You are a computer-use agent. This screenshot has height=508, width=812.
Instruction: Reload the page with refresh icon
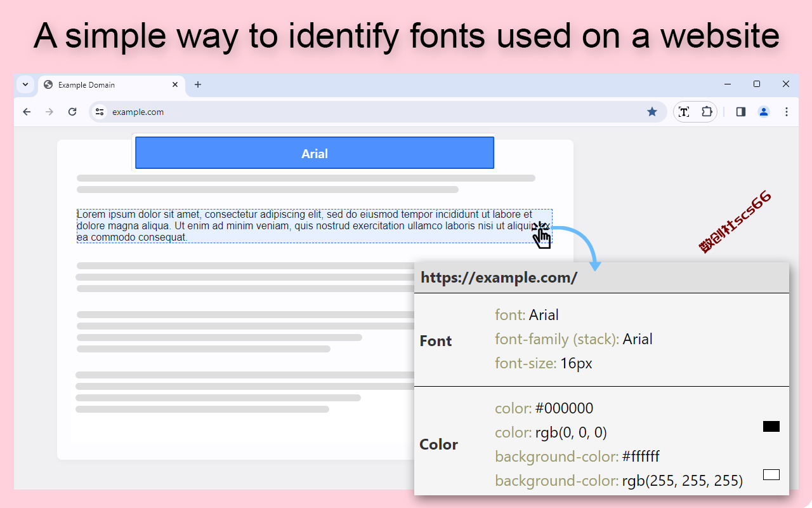tap(72, 112)
